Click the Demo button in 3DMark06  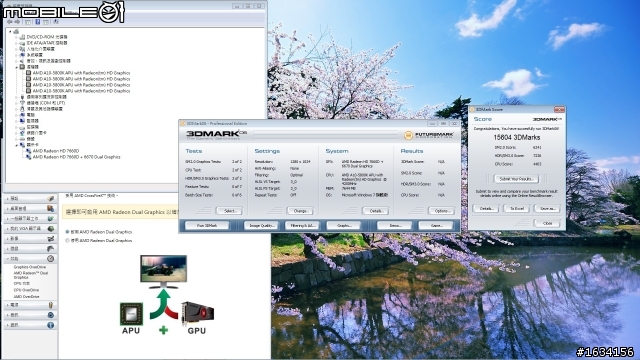394,225
